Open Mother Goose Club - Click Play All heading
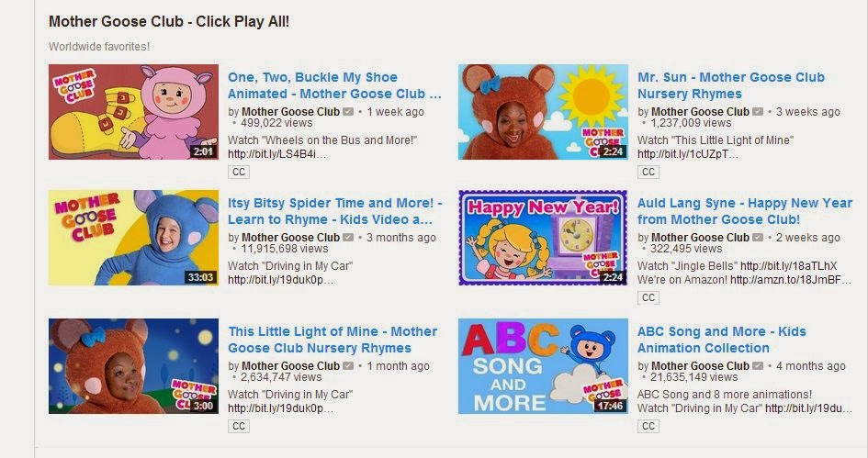Image resolution: width=868 pixels, height=458 pixels. click(169, 22)
